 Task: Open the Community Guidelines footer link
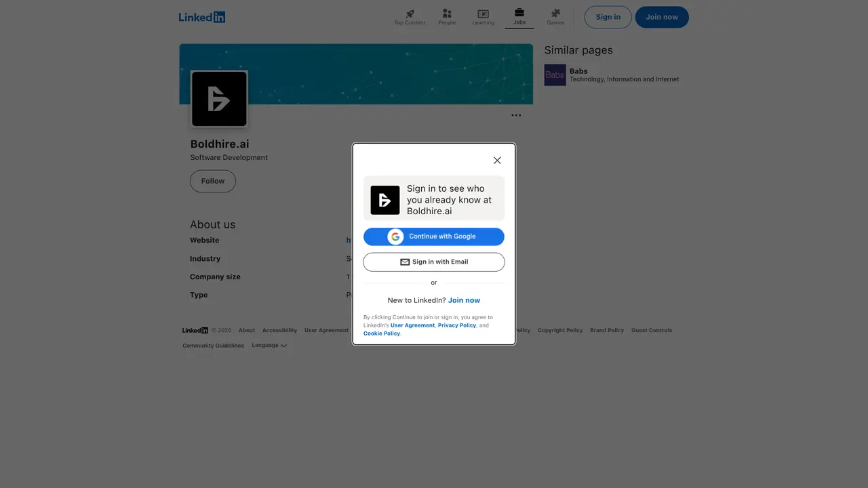point(213,346)
